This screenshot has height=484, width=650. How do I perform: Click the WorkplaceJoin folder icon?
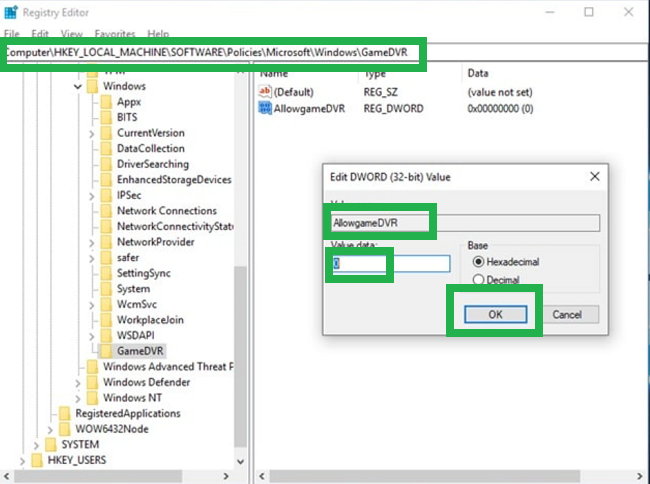107,320
